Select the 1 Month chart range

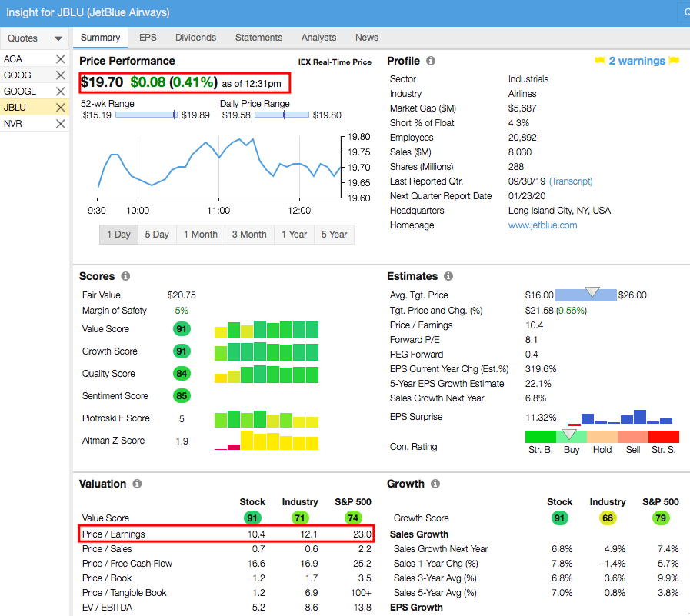coord(201,235)
